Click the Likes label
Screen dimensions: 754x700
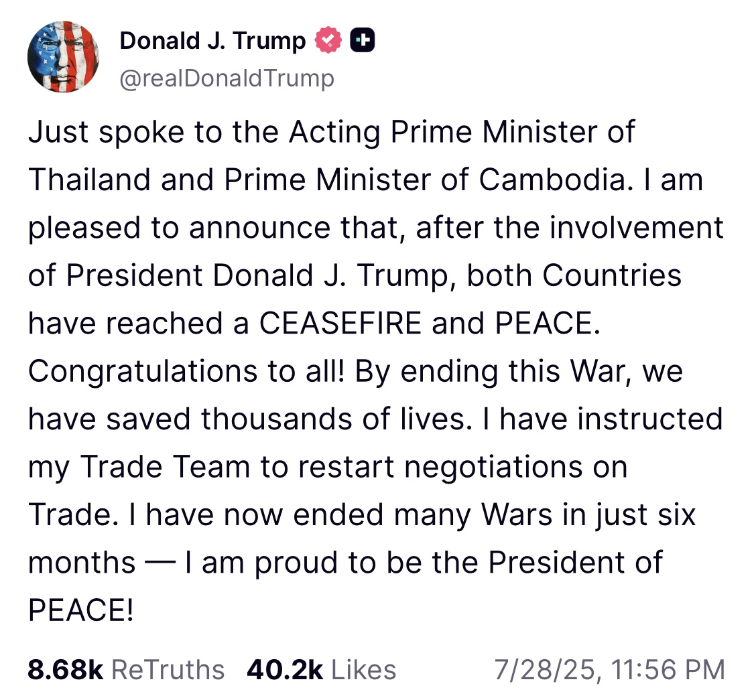363,670
